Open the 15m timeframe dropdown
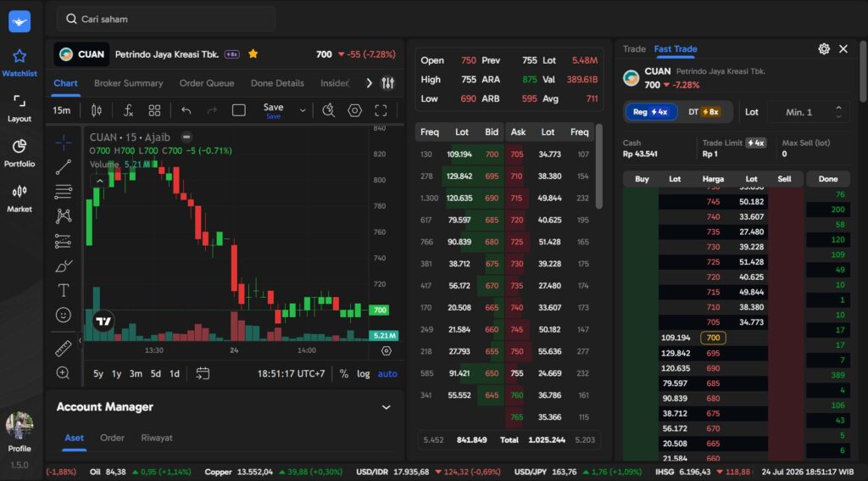The height and width of the screenshot is (481, 868). [61, 110]
